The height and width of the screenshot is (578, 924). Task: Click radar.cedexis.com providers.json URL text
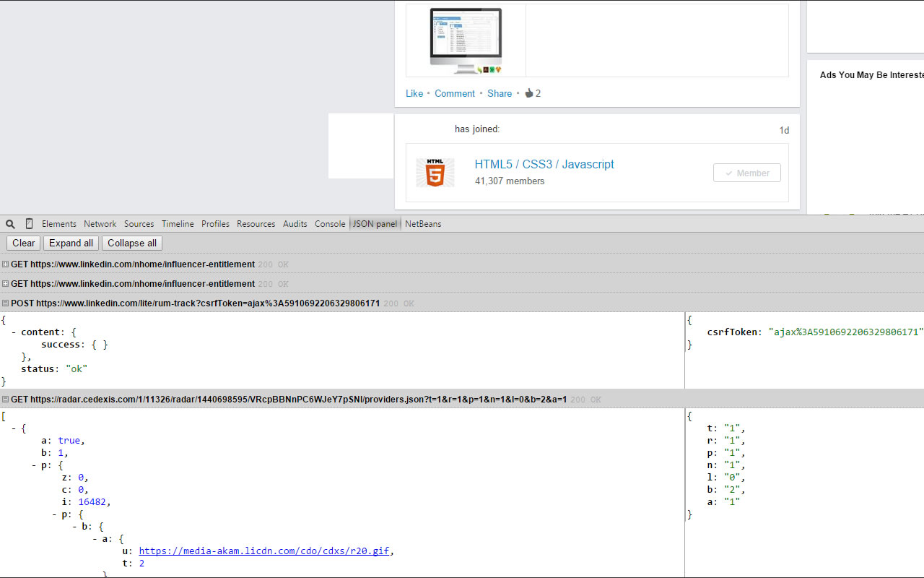point(298,400)
